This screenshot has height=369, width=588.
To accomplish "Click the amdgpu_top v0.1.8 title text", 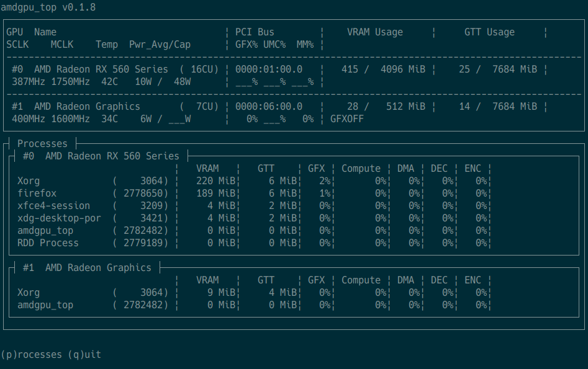I will click(48, 7).
